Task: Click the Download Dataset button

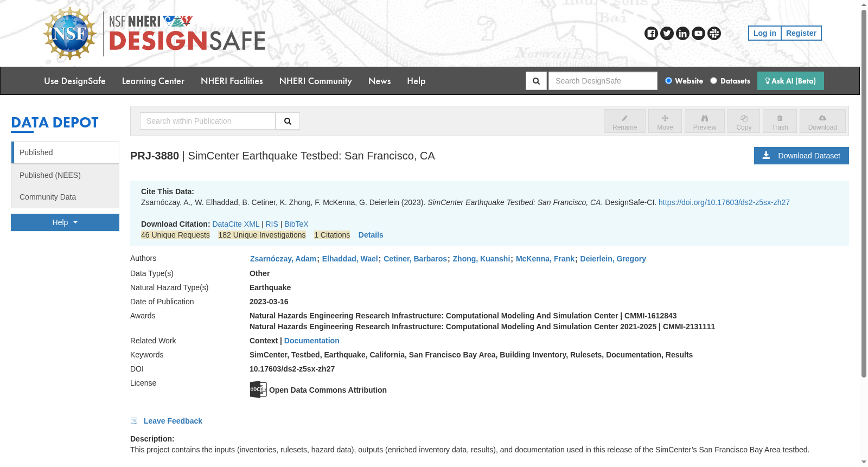Action: pos(801,156)
